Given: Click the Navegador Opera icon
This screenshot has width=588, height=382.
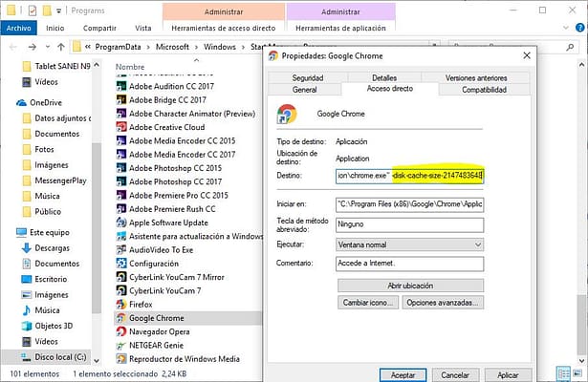Looking at the screenshot, I should tap(121, 331).
